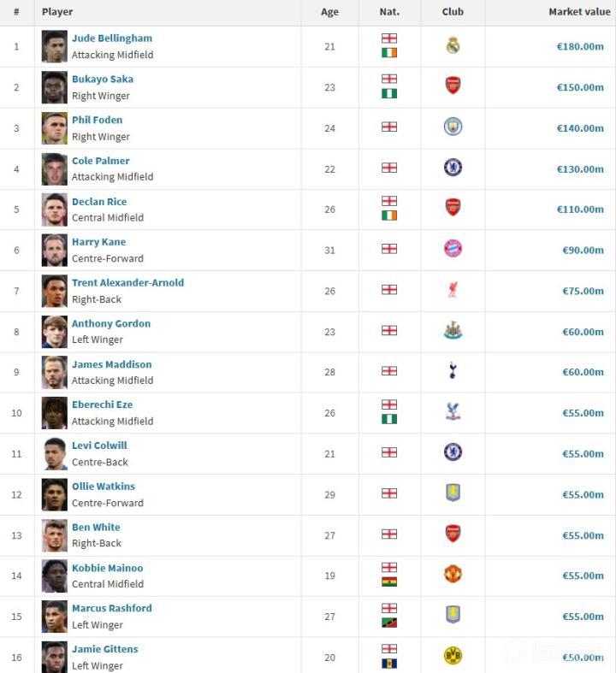The height and width of the screenshot is (673, 616).
Task: Open Marcus Rashford's player link
Action: coord(112,609)
